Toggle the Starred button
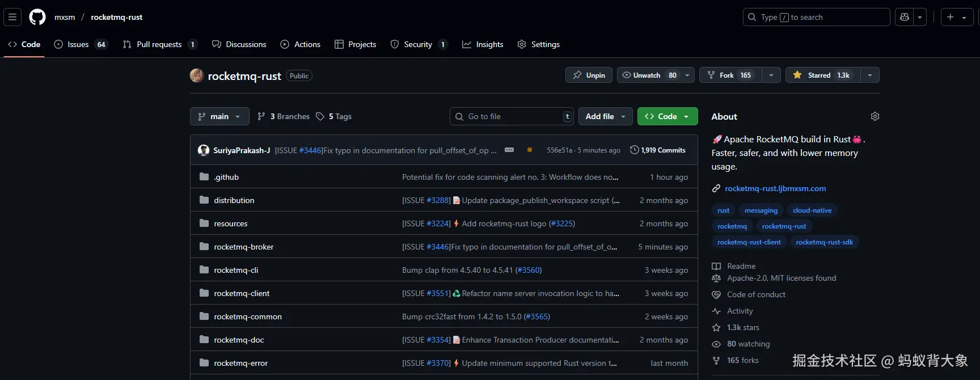This screenshot has height=380, width=980. pos(823,75)
